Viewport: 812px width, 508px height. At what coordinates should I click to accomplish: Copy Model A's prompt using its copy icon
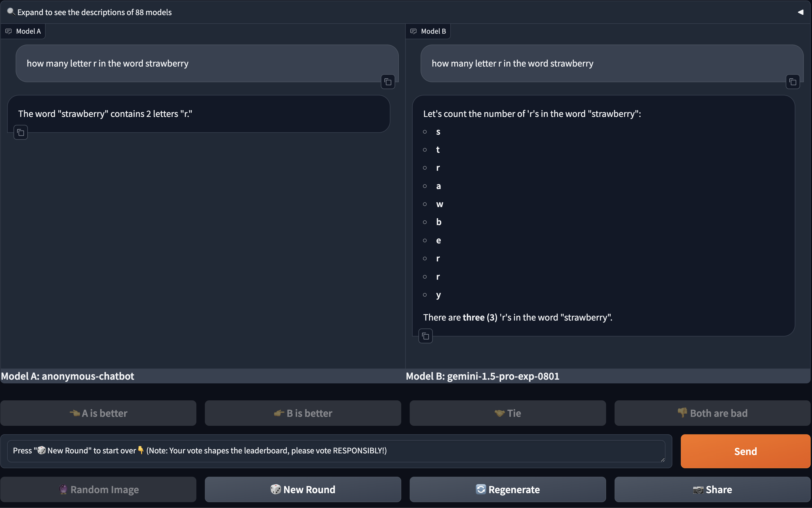pos(387,82)
